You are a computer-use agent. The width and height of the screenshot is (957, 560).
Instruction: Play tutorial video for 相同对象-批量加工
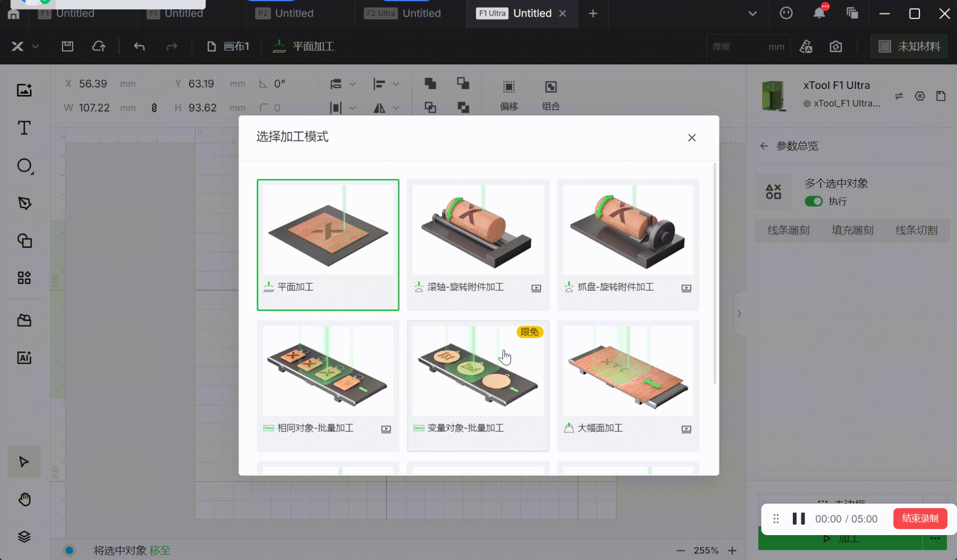coord(386,429)
